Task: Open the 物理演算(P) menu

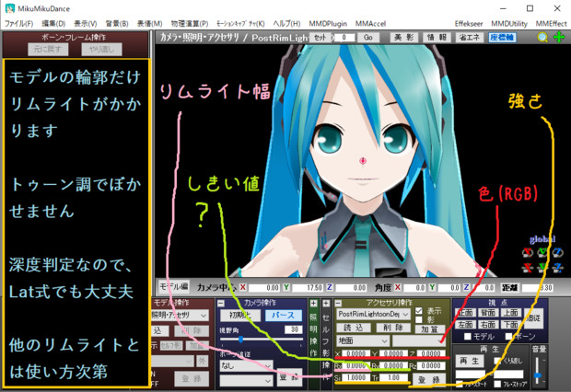Action: [x=190, y=24]
